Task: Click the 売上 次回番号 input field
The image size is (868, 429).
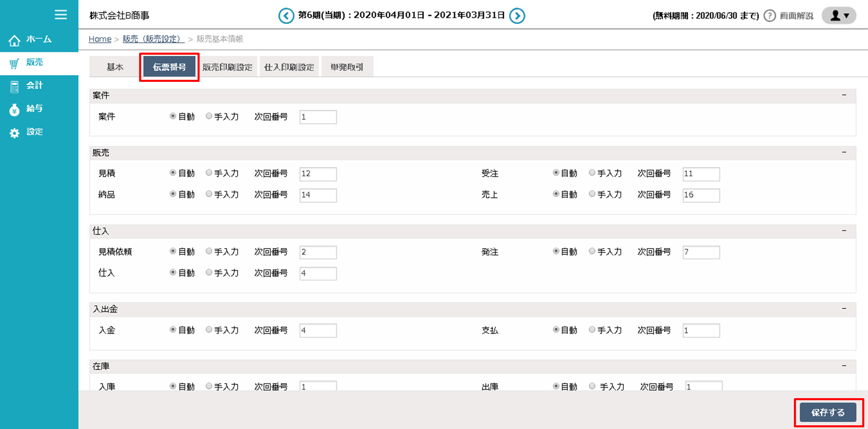Action: [701, 195]
